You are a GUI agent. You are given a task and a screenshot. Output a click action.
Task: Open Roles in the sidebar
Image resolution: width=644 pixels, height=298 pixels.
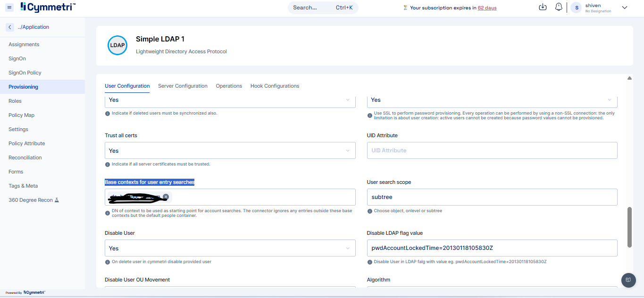42,101
